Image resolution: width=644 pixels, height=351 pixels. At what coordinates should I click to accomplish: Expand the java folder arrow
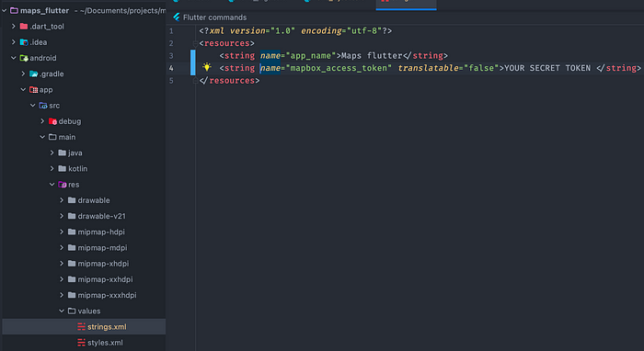point(52,153)
